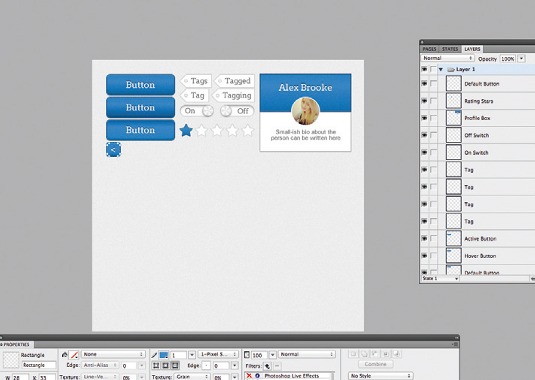The height and width of the screenshot is (380, 535).
Task: Click the filled blue rating star
Action: [186, 130]
